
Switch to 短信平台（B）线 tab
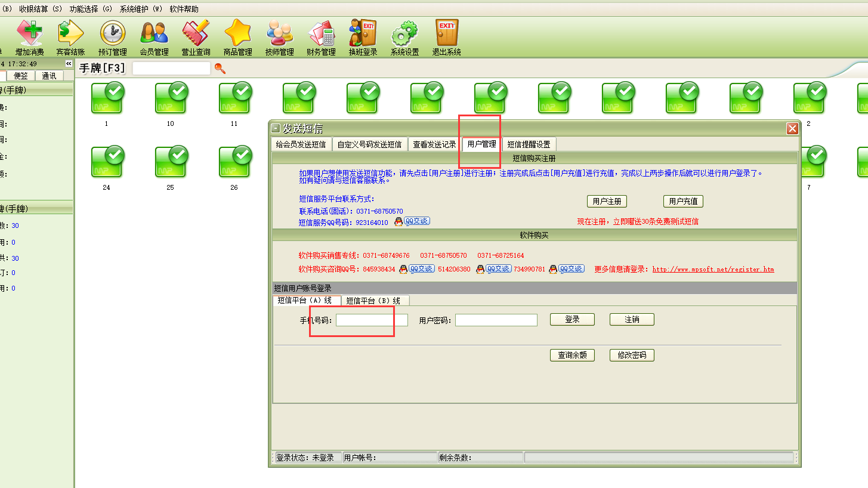point(373,301)
